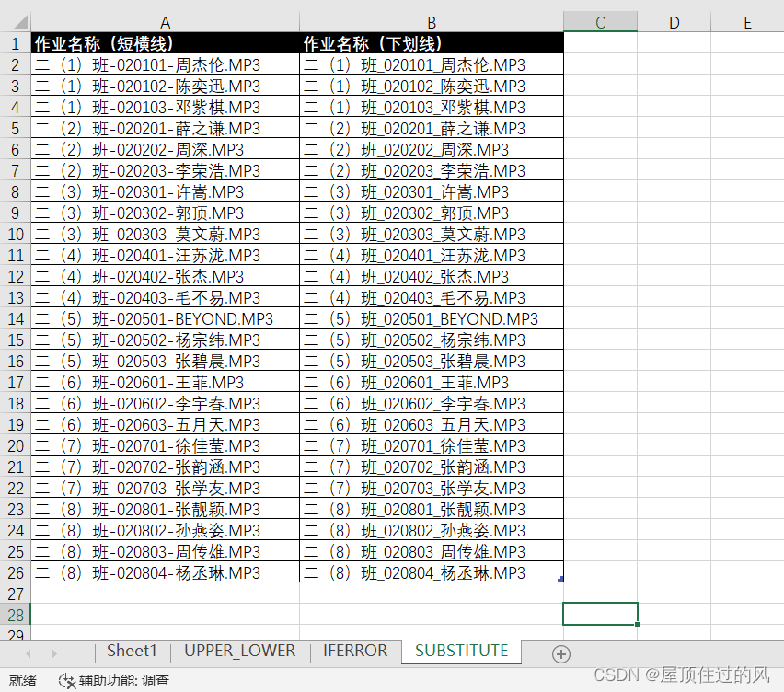Select cell 二（5）班-020501-BEYOND.MP3
This screenshot has height=692, width=784.
166,319
